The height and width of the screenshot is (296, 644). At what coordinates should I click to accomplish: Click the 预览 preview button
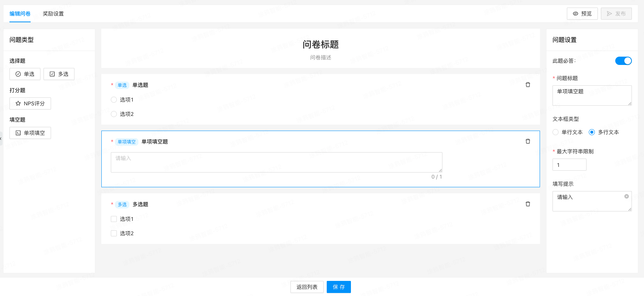coord(582,14)
